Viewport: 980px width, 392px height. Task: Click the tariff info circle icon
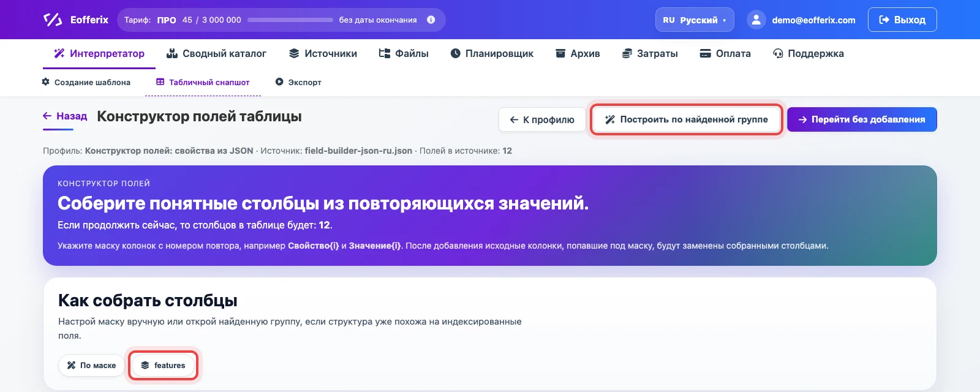coord(431,20)
